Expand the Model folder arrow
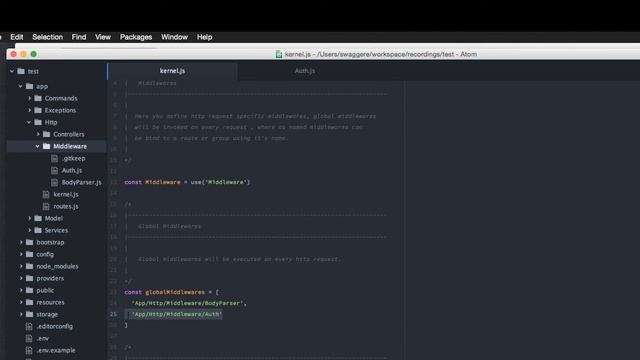The image size is (640, 360). coord(29,218)
